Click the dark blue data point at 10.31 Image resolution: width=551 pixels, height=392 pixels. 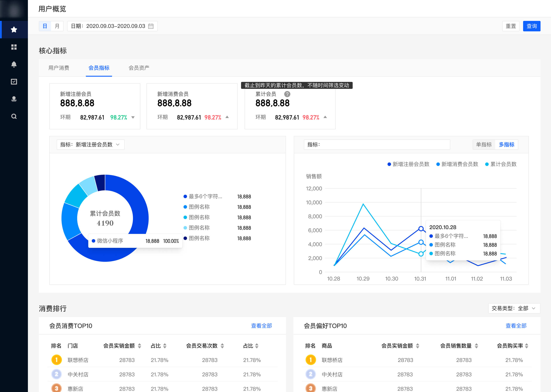click(x=421, y=229)
